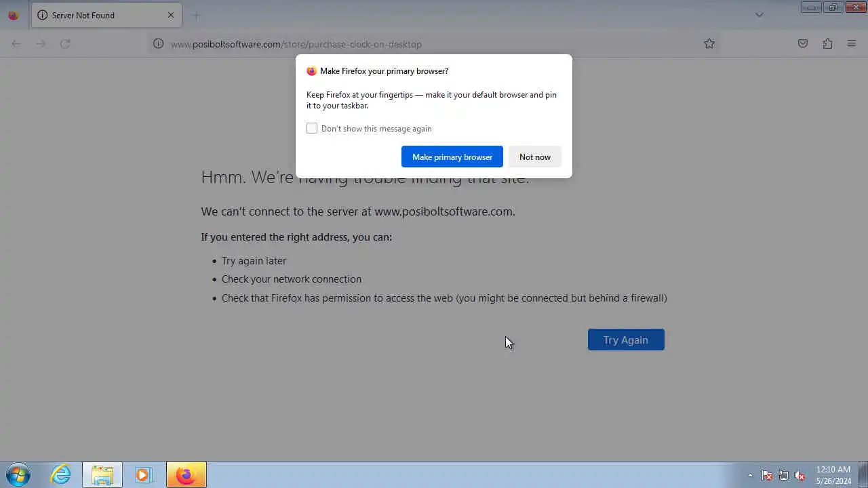The image size is (868, 488).
Task: Click firewall permission bullet text
Action: pyautogui.click(x=444, y=298)
